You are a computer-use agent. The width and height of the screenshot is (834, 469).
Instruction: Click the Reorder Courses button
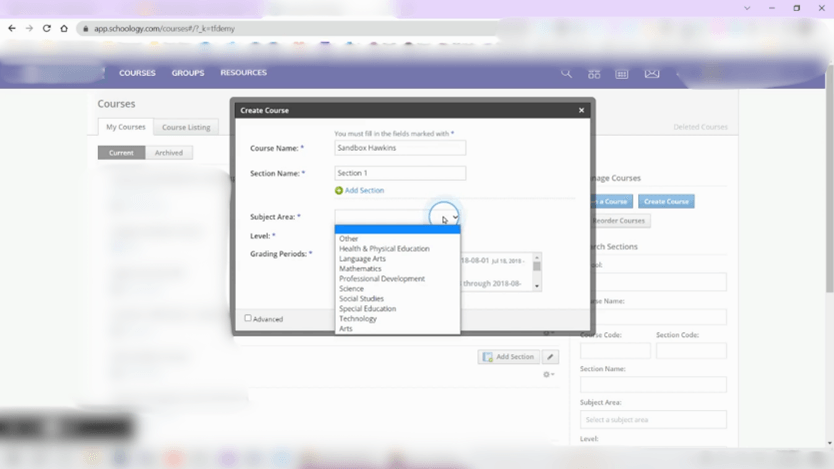tap(618, 221)
